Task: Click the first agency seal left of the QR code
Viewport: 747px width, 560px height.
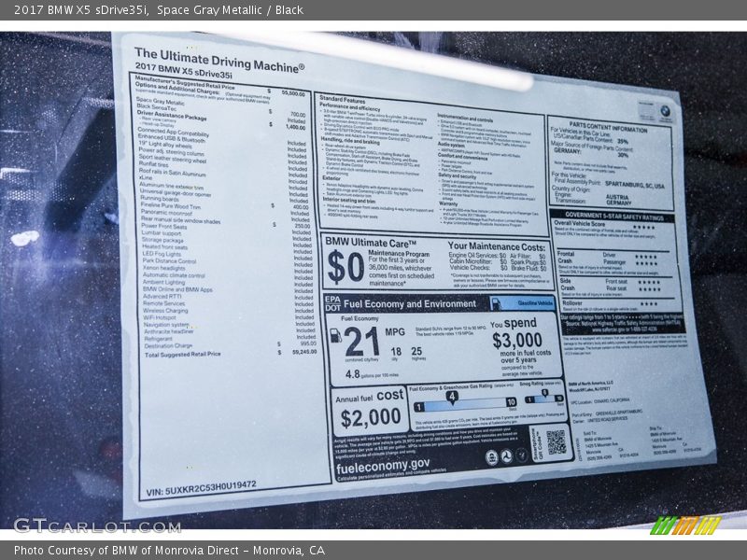Action: pos(492,457)
